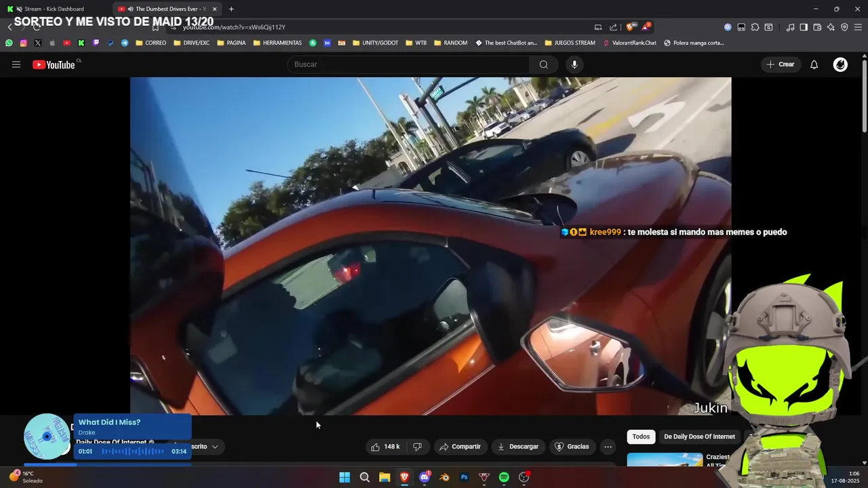Toggle audio on The Dumbest Drivers tab
This screenshot has width=868, height=488.
130,9
